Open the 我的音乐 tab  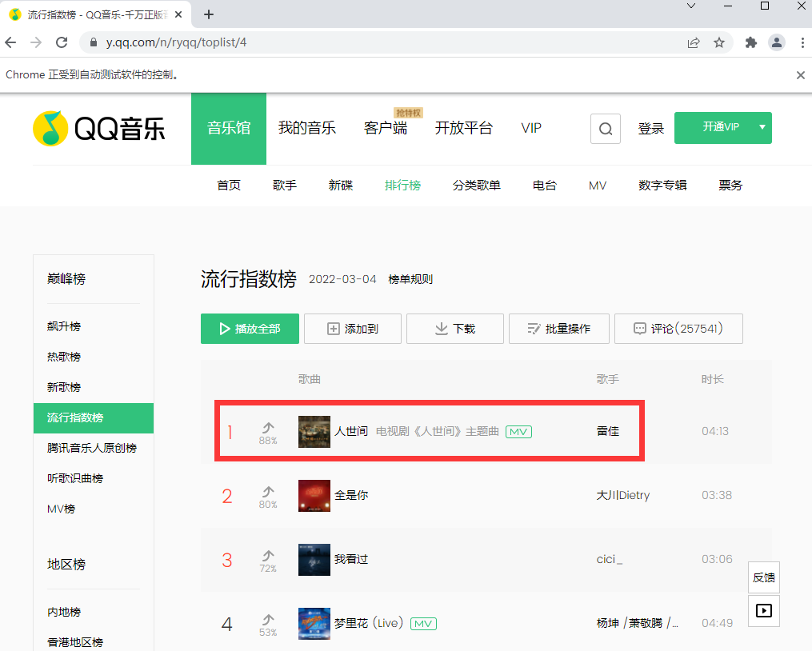[307, 128]
